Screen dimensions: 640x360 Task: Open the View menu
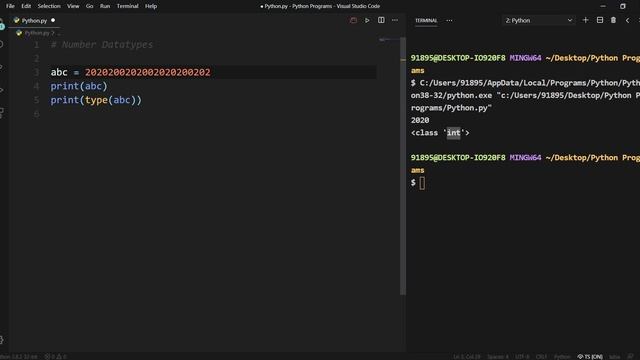73,6
